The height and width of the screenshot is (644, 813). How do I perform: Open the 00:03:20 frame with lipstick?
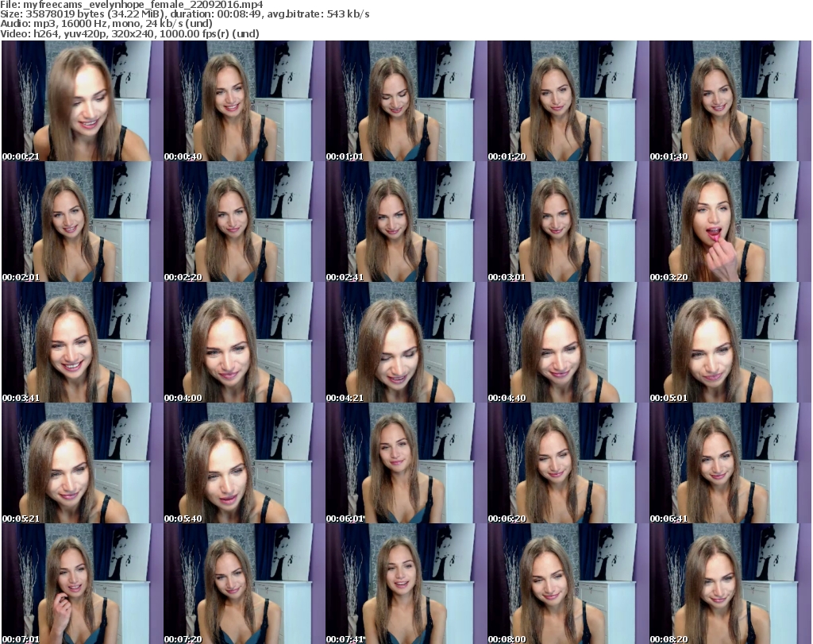click(x=730, y=222)
